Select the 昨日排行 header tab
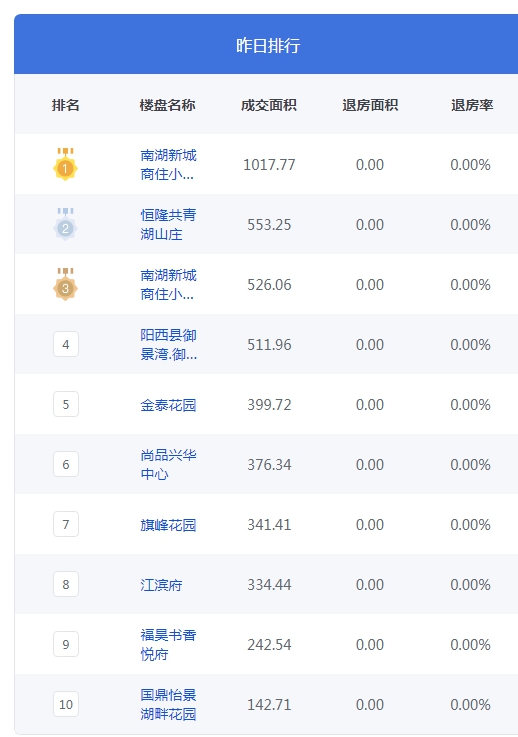The height and width of the screenshot is (737, 518). pyautogui.click(x=268, y=45)
